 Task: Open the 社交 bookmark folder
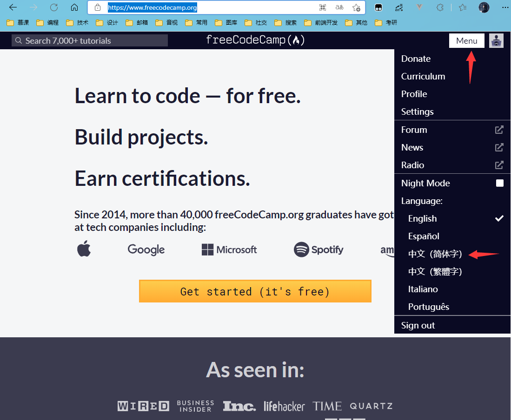(x=256, y=22)
